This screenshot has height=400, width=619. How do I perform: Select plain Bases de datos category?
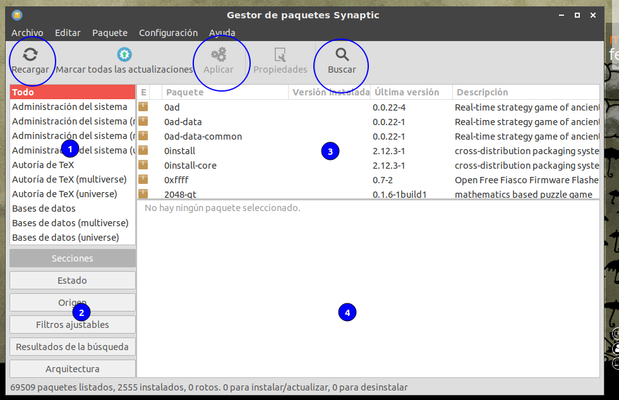(x=73, y=208)
